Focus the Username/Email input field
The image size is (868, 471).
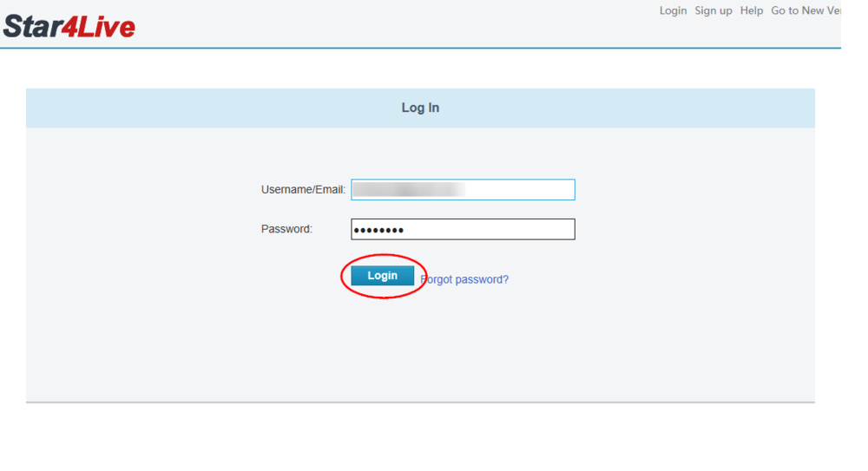click(x=463, y=190)
